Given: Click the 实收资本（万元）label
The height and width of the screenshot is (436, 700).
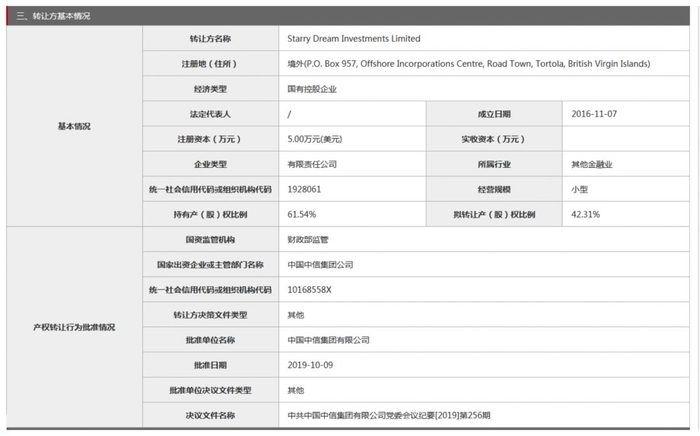Looking at the screenshot, I should coord(494,139).
